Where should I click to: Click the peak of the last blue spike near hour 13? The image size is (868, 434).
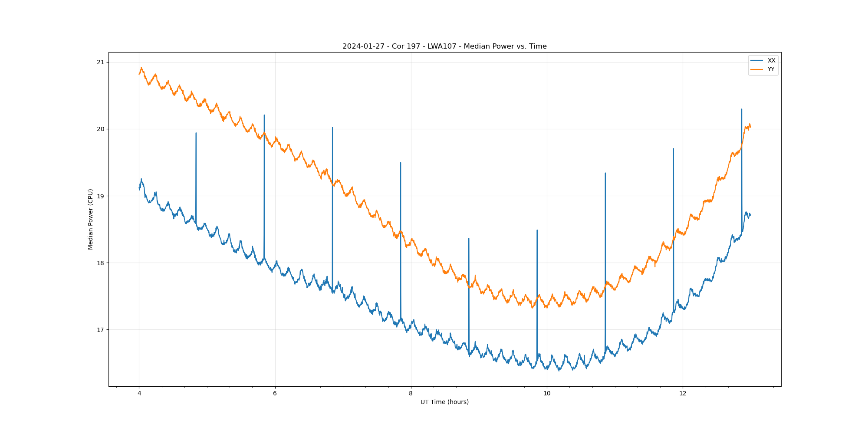742,109
